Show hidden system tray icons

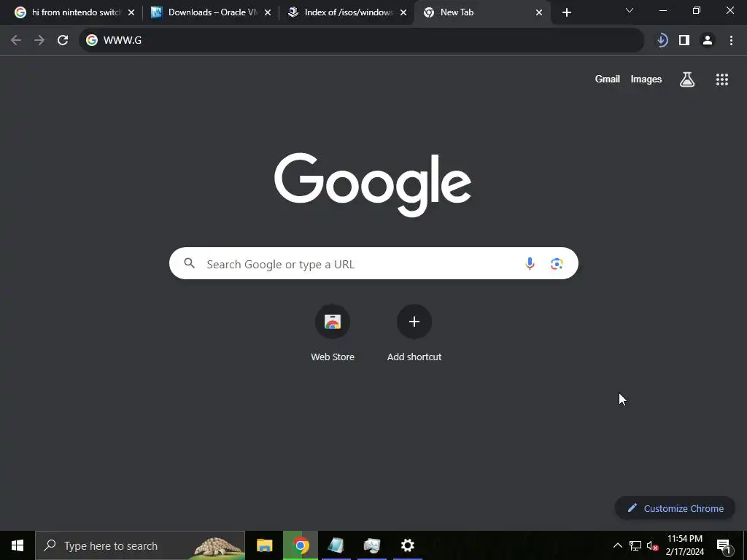point(617,545)
